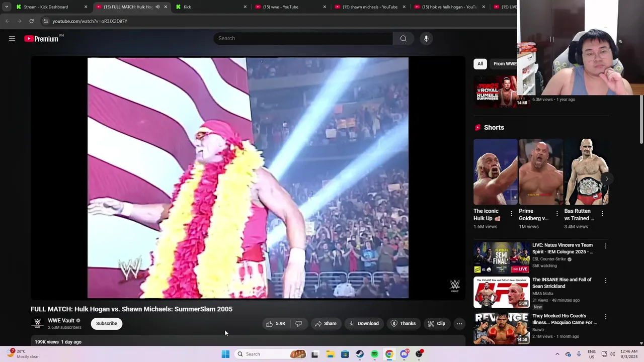The height and width of the screenshot is (362, 644).
Task: Open WWE Vault channel avatar
Action: pos(37,323)
